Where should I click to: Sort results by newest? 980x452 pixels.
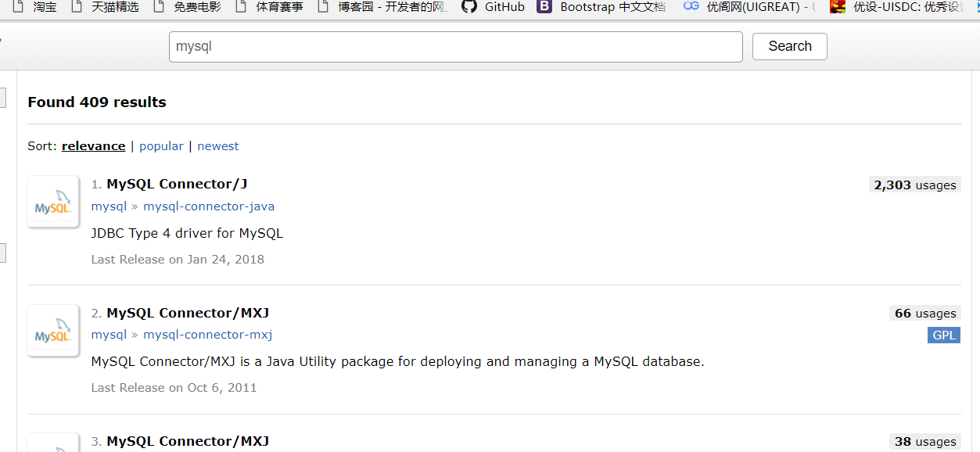(x=218, y=146)
